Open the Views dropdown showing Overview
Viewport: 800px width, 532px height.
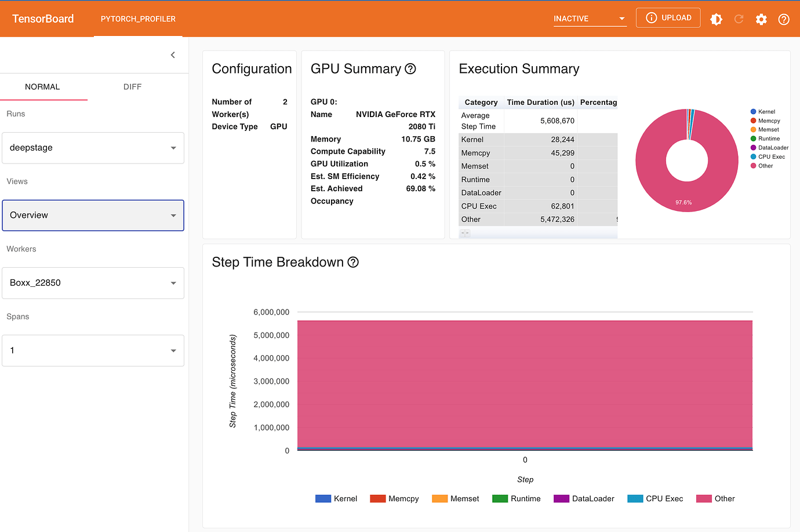click(93, 216)
